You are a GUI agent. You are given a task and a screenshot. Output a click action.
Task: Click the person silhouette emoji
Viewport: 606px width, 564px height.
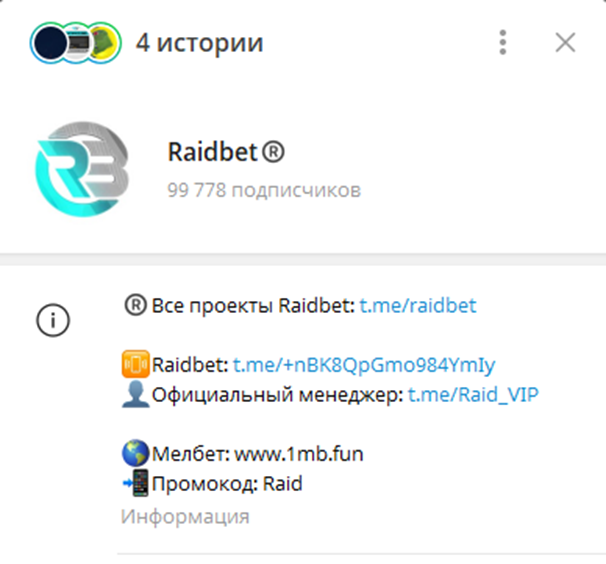135,394
